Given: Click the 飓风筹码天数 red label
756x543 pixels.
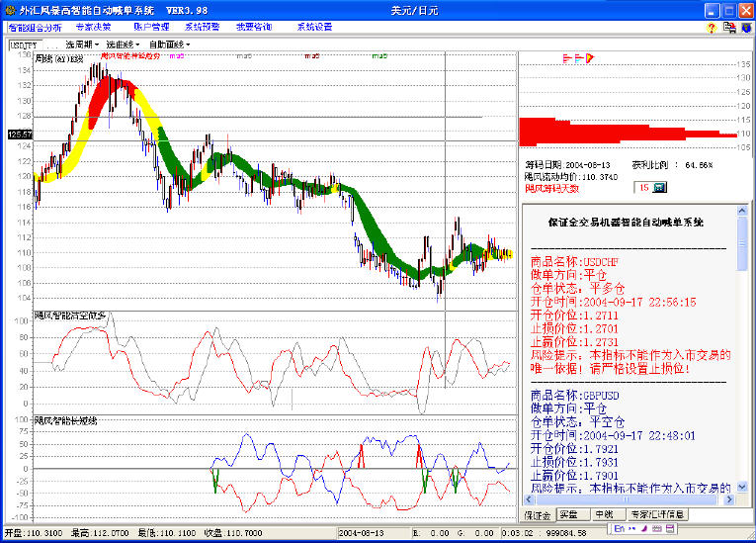Looking at the screenshot, I should pos(551,189).
